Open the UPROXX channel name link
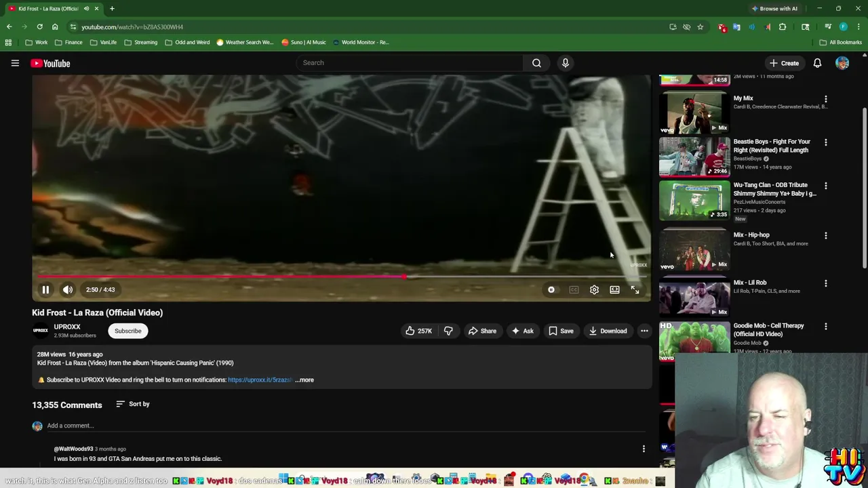 click(67, 327)
